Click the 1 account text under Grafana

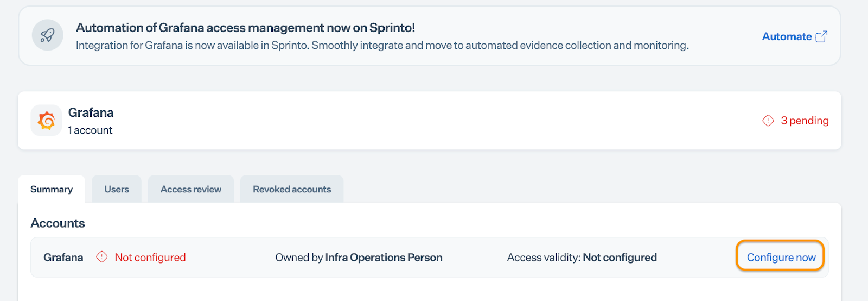[x=90, y=130]
